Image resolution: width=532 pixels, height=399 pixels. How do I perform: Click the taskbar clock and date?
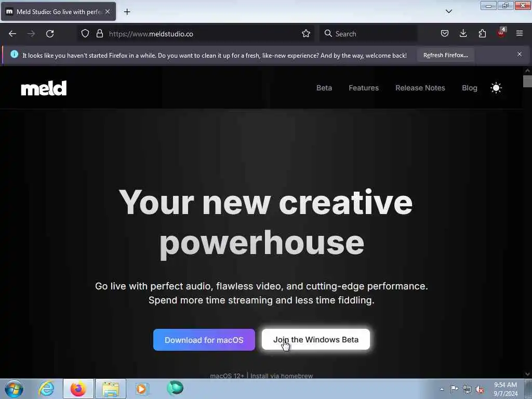pos(506,389)
